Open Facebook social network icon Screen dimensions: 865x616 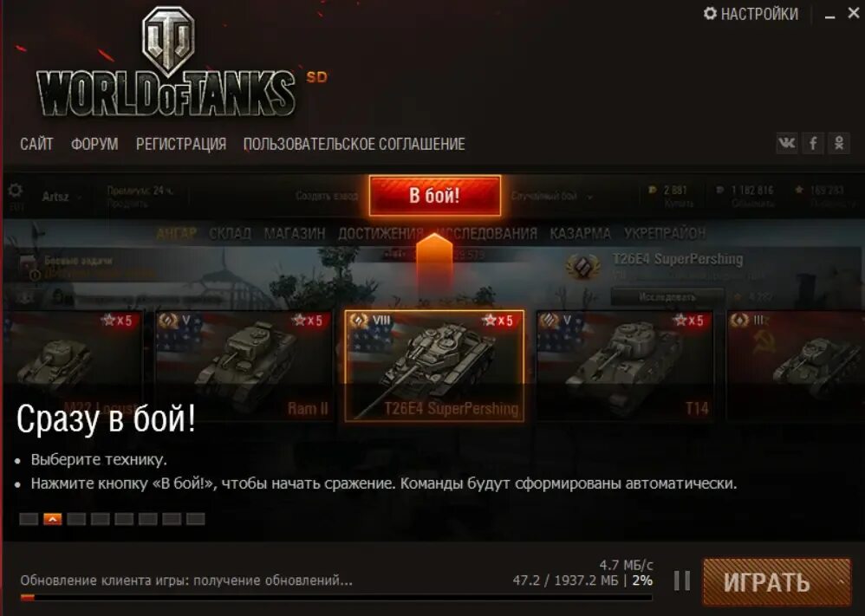[813, 143]
